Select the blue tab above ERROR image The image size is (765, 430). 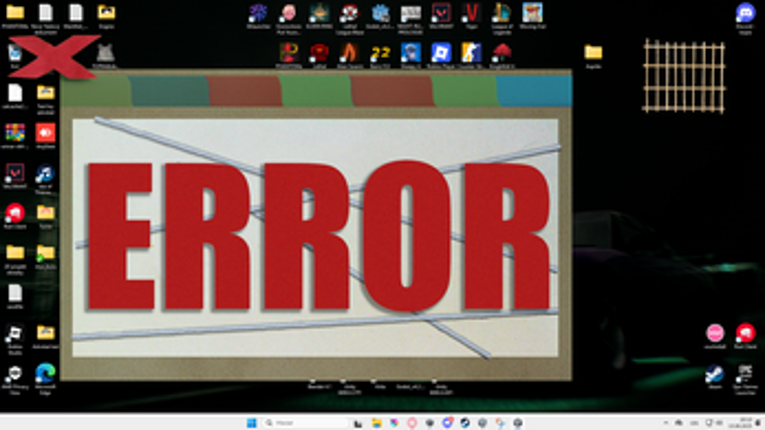(x=534, y=91)
